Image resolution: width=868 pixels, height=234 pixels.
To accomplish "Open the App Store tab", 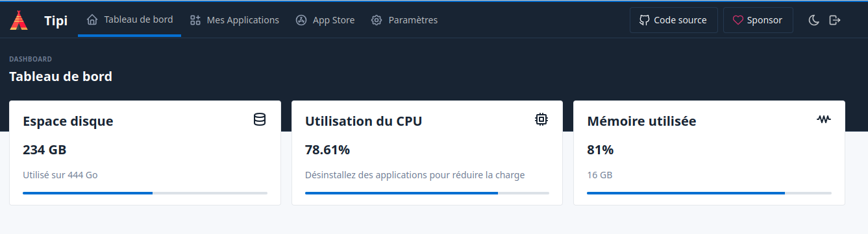I will click(x=325, y=20).
